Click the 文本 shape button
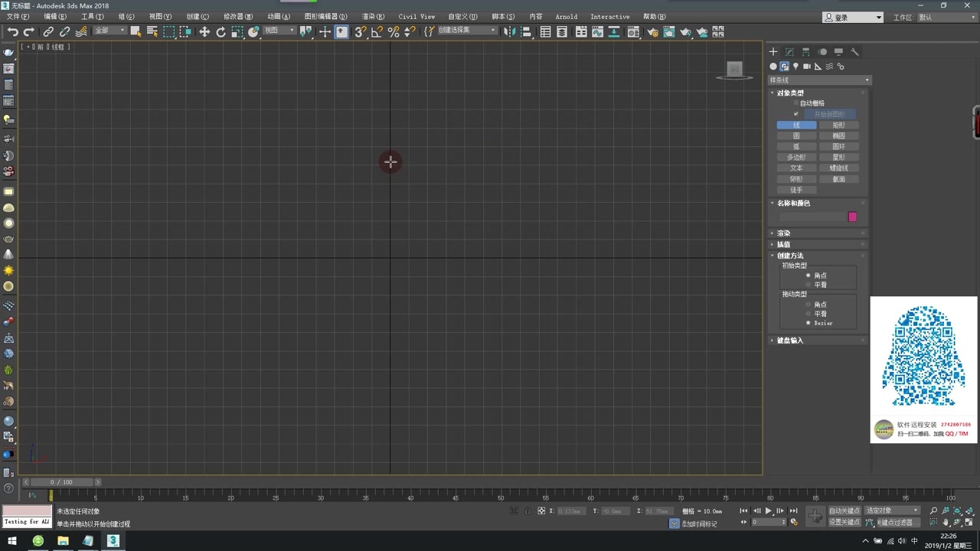 [796, 168]
